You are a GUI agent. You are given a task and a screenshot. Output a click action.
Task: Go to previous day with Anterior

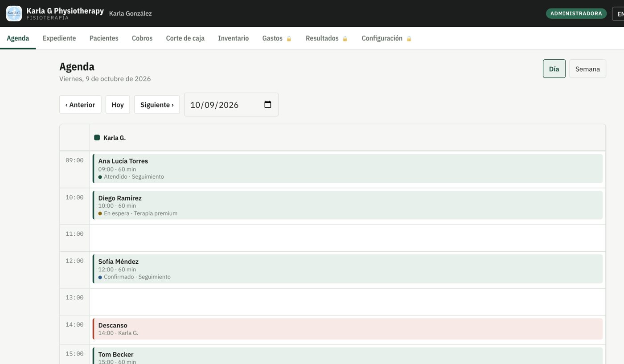pyautogui.click(x=80, y=105)
